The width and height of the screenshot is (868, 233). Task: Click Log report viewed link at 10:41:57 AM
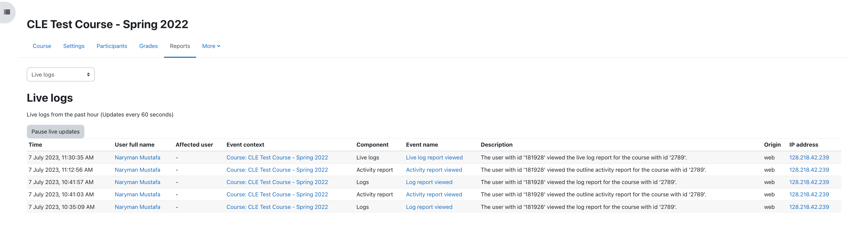click(429, 182)
